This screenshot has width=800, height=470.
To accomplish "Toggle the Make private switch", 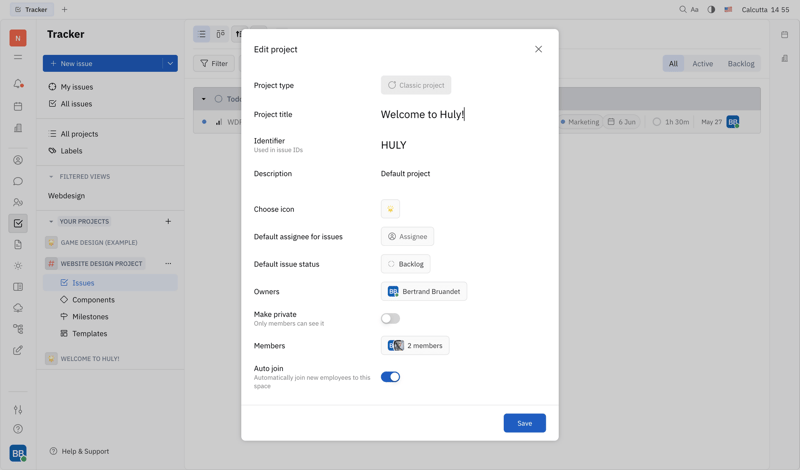I will pyautogui.click(x=390, y=318).
